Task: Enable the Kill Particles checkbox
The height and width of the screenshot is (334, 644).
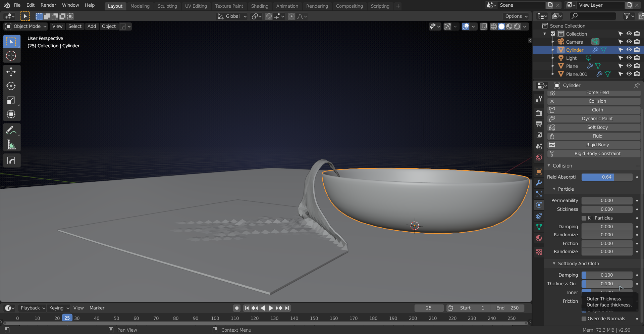Action: click(584, 218)
